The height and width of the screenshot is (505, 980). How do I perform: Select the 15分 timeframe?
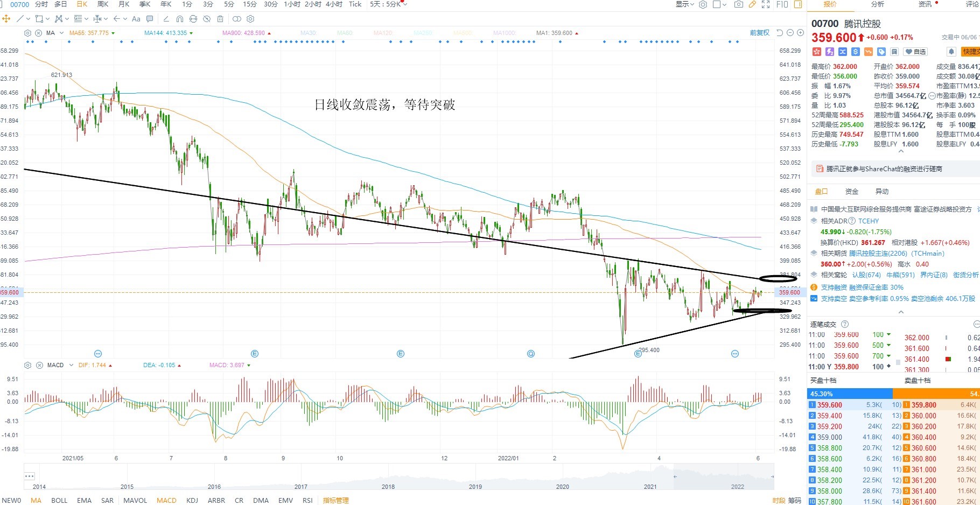[x=249, y=4]
